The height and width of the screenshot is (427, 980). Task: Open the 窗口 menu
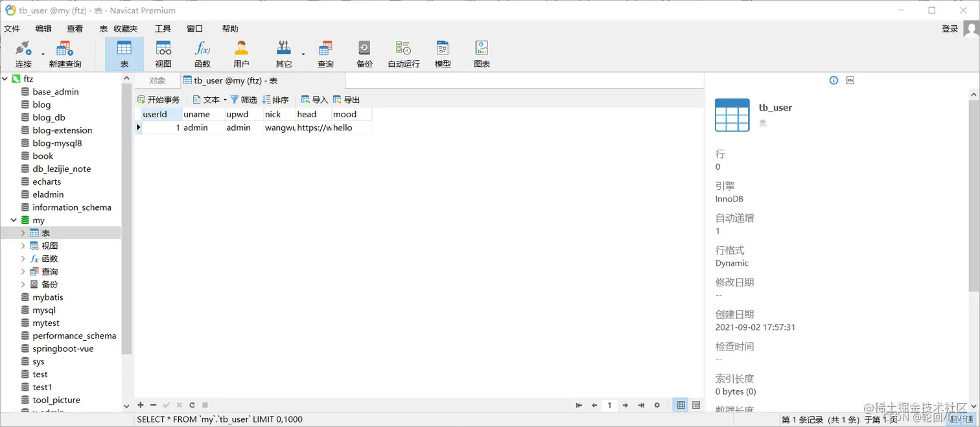tap(194, 29)
